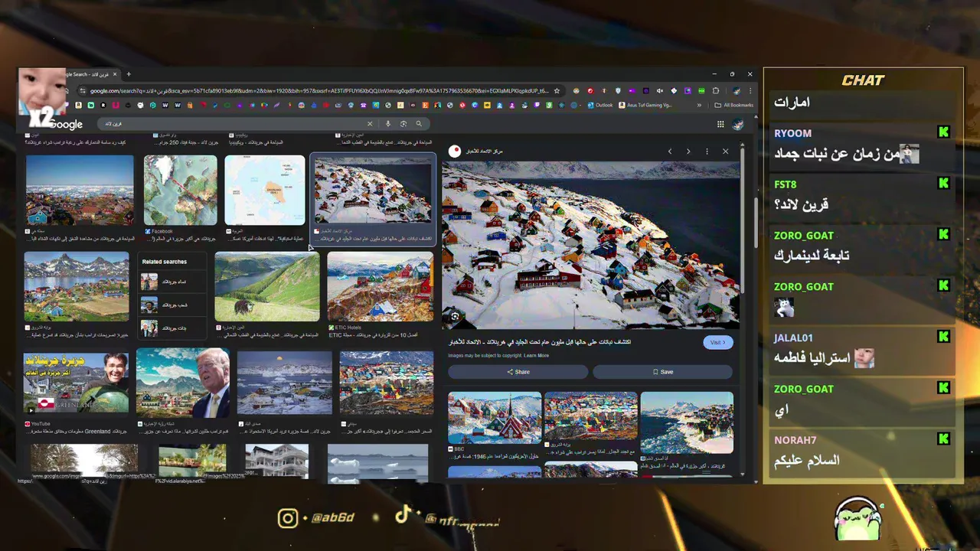This screenshot has height=551, width=980.
Task: Open the large snowy village preview image
Action: [590, 245]
